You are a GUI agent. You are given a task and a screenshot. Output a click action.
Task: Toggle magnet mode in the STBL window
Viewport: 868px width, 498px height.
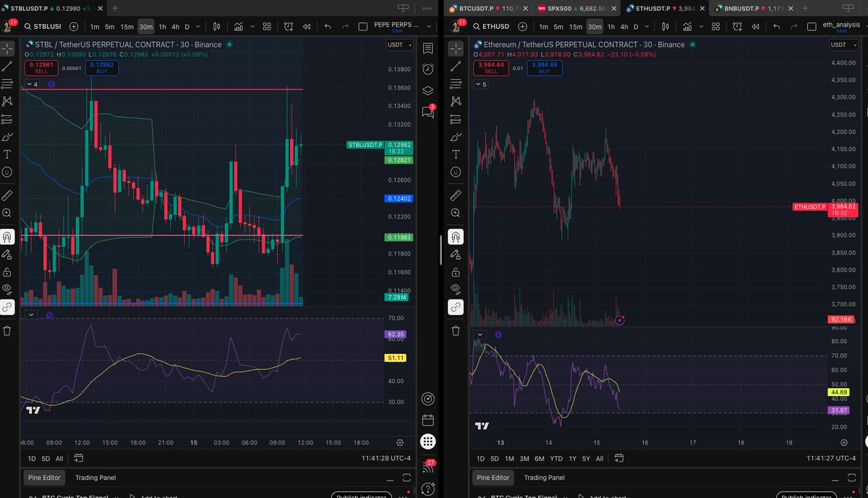pyautogui.click(x=7, y=237)
